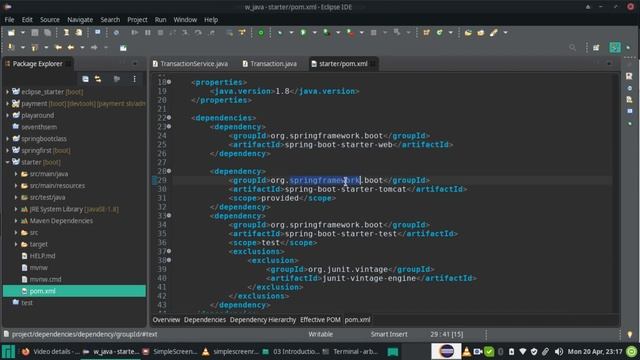Viewport: 640px width, 360px height.
Task: Click the green Run toolbar icon
Action: pyautogui.click(x=303, y=33)
